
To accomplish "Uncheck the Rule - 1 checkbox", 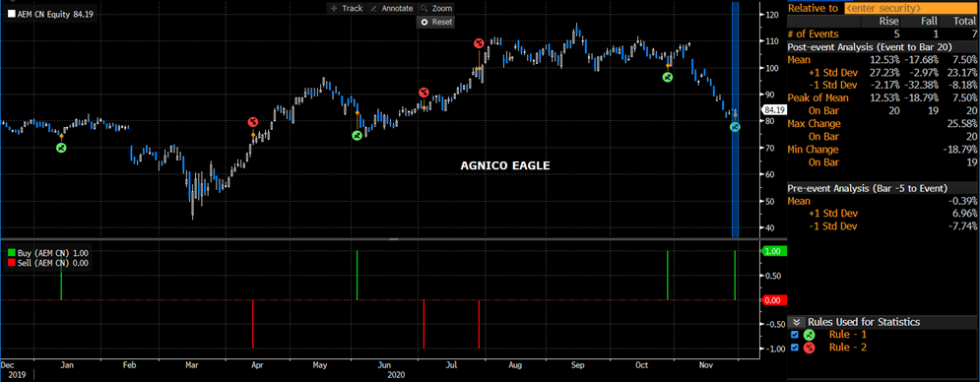I will coord(795,335).
